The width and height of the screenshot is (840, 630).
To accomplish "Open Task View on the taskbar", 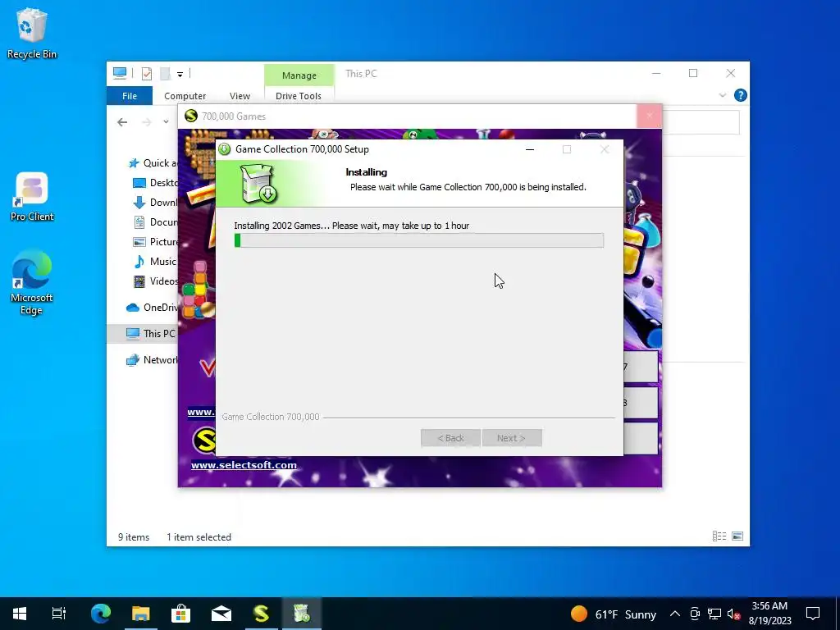I will click(59, 614).
